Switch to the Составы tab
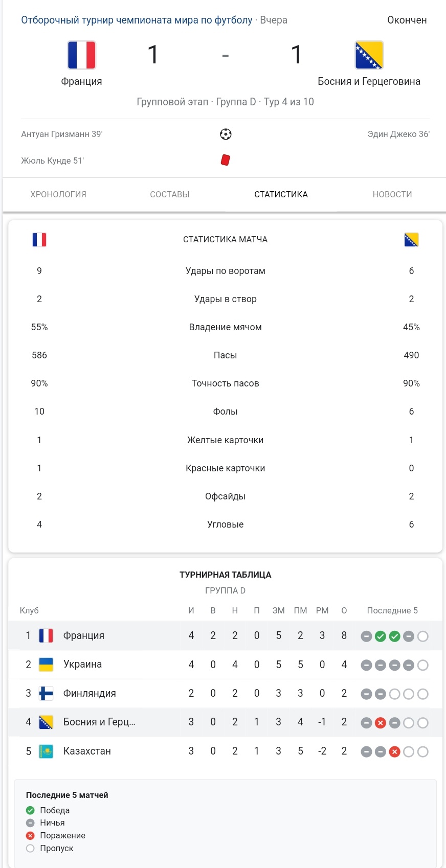Image resolution: width=446 pixels, height=868 pixels. point(170,194)
